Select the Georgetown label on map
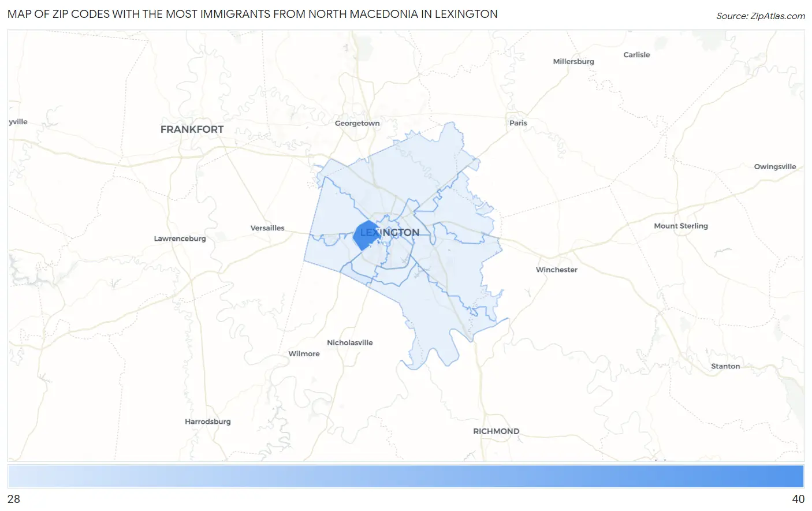Viewport: 812px width, 511px height. [357, 123]
